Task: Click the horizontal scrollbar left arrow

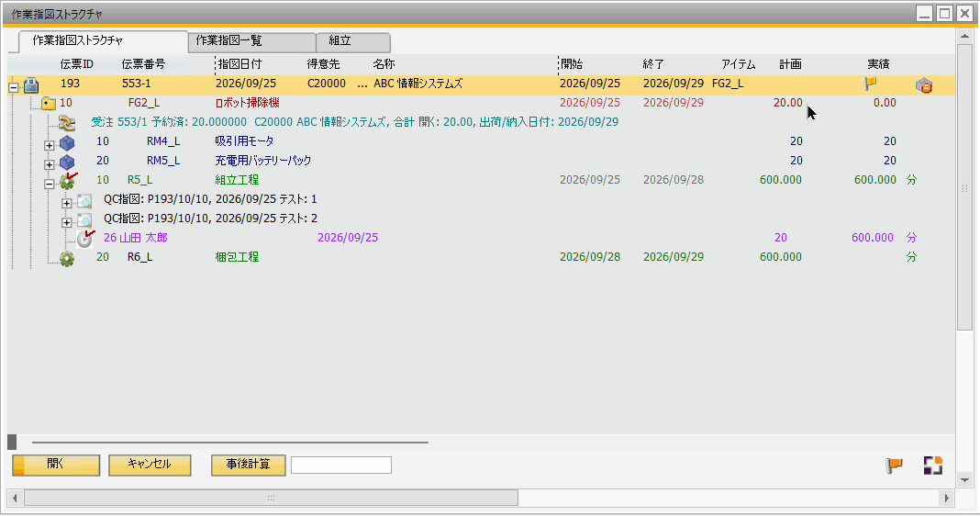Action: point(15,498)
